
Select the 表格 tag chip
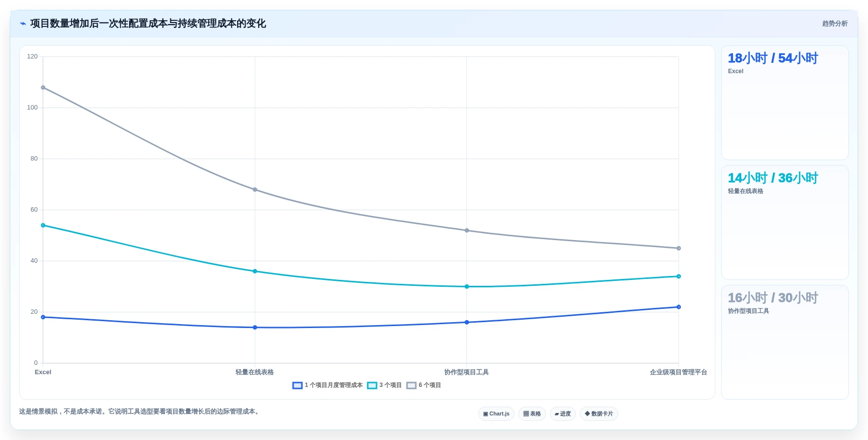(x=532, y=414)
